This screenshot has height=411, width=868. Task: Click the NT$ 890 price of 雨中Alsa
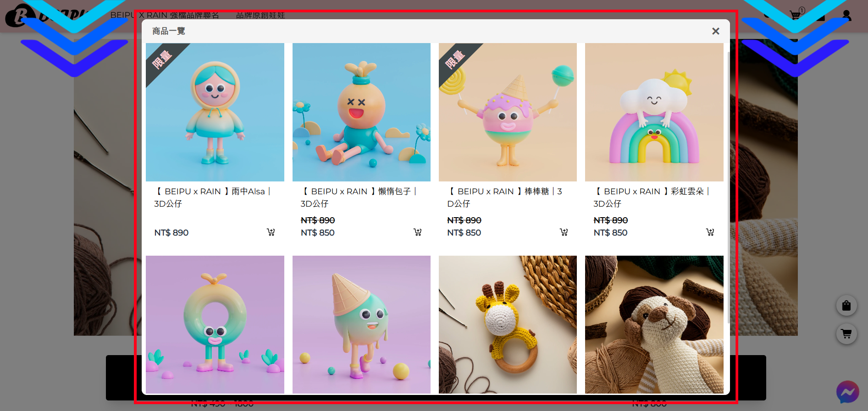171,232
